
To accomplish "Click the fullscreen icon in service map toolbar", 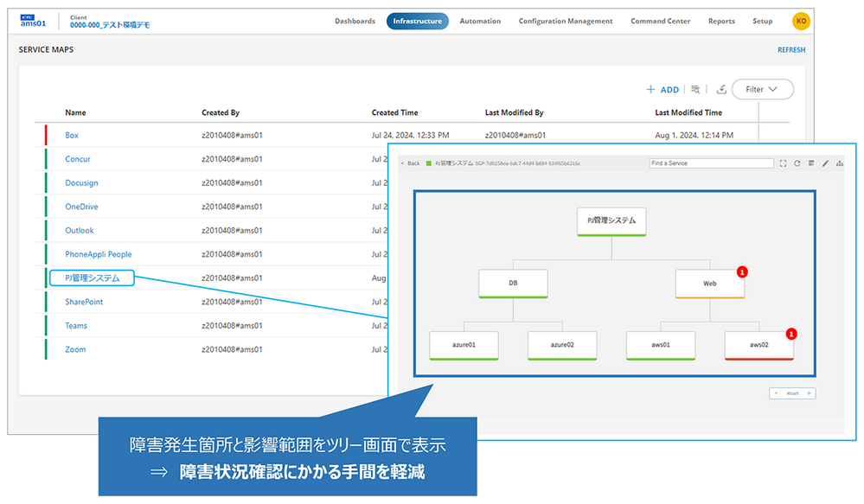I will coord(783,163).
